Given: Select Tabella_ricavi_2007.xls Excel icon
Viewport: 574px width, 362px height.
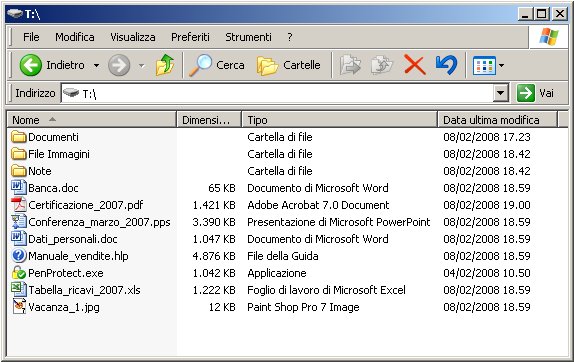Looking at the screenshot, I should (19, 290).
